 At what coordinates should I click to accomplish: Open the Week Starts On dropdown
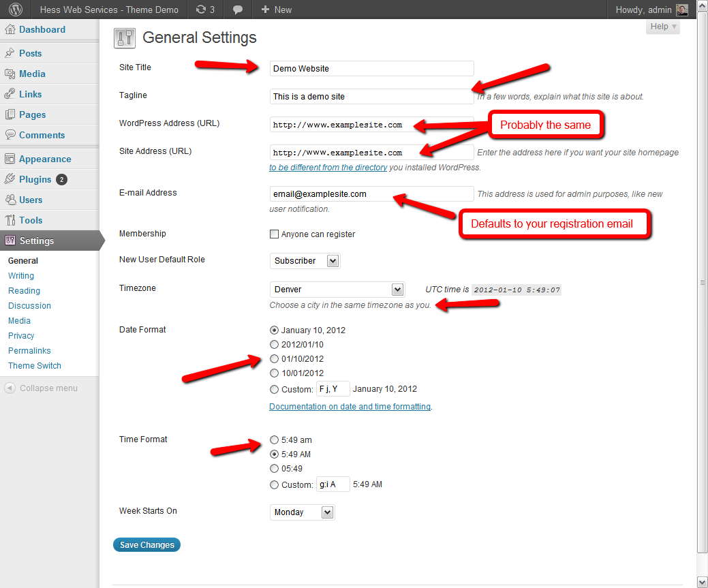tap(302, 512)
